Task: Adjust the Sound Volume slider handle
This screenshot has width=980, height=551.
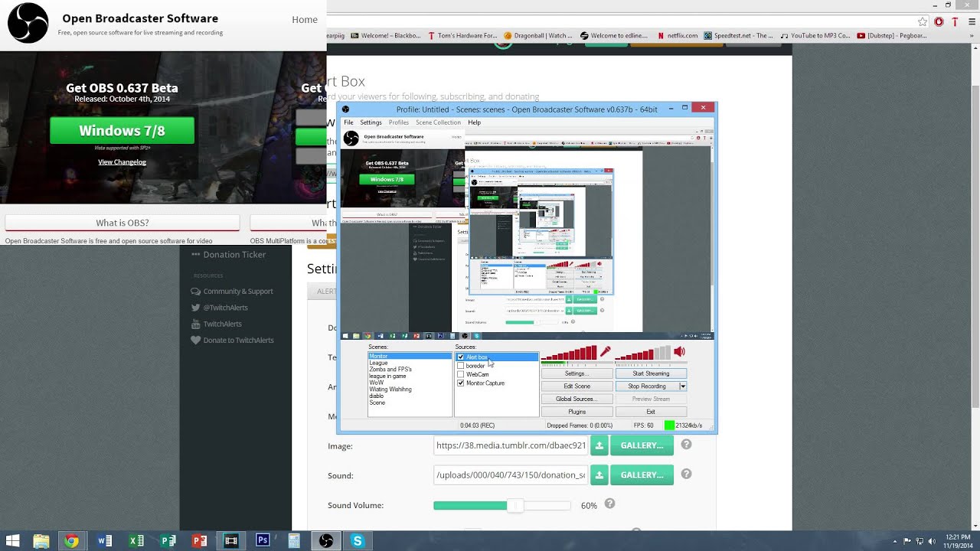Action: click(515, 506)
